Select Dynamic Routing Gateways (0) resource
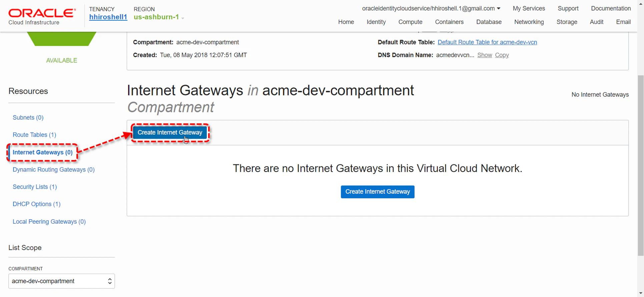This screenshot has width=644, height=297. point(54,170)
